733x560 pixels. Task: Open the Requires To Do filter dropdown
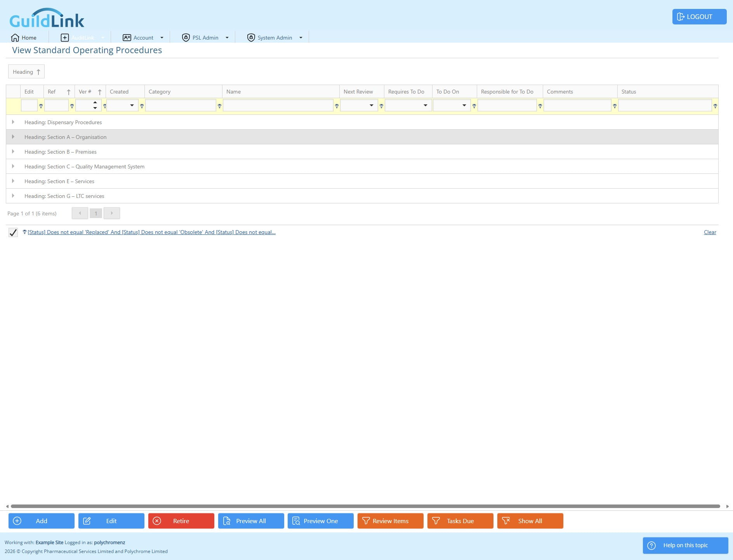coord(426,105)
